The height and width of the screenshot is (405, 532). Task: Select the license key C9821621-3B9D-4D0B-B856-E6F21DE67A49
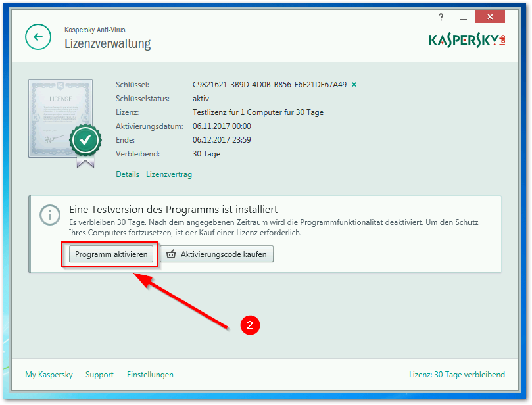pos(270,84)
